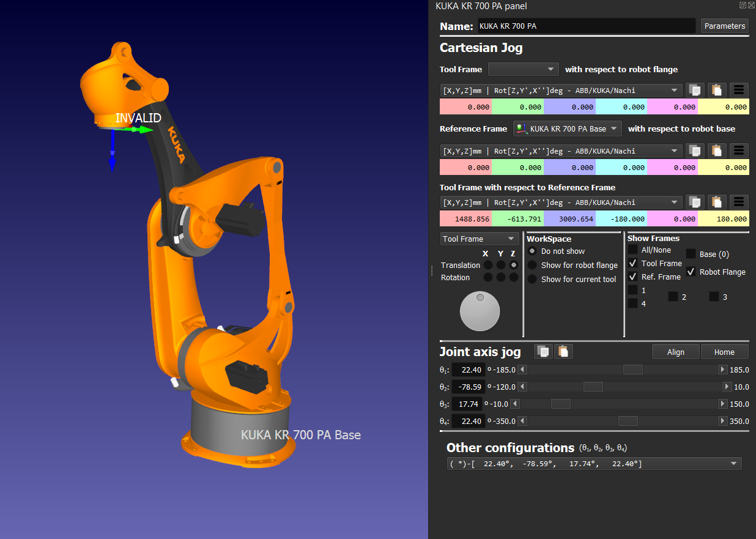Open options menu for Tool Frame row
This screenshot has width=756, height=539.
(x=739, y=90)
